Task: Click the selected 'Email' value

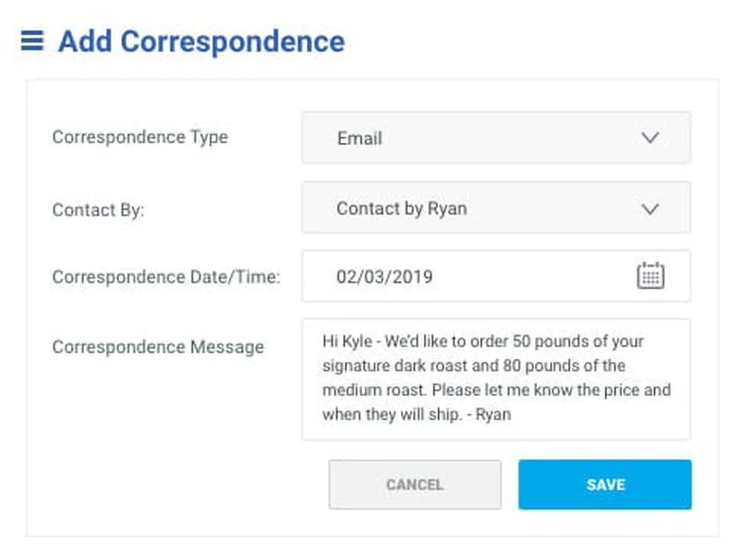Action: (x=360, y=138)
